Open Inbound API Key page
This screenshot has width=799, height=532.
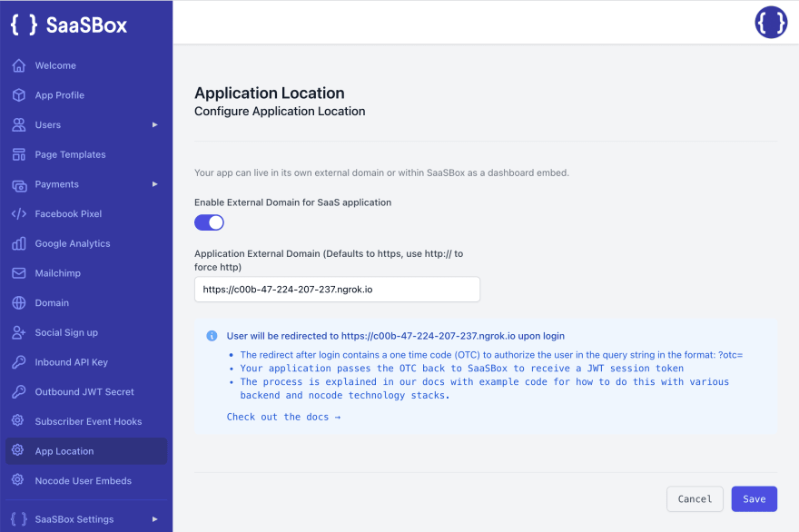(86, 362)
